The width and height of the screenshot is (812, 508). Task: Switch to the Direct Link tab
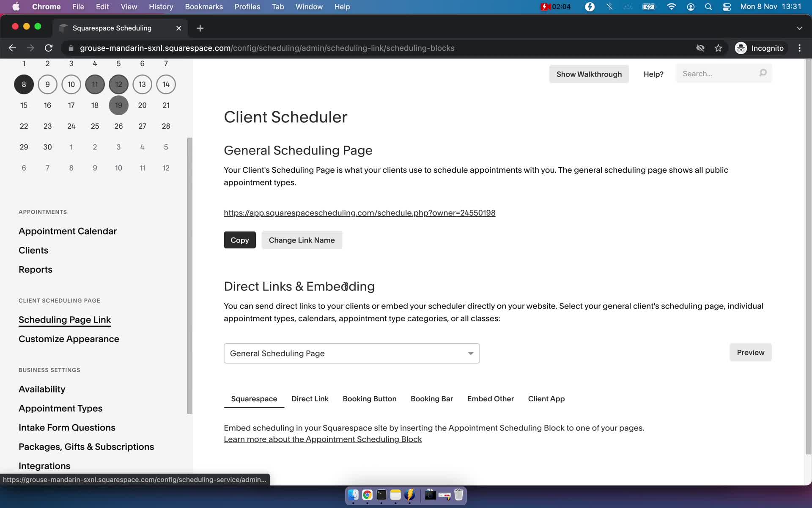coord(310,399)
